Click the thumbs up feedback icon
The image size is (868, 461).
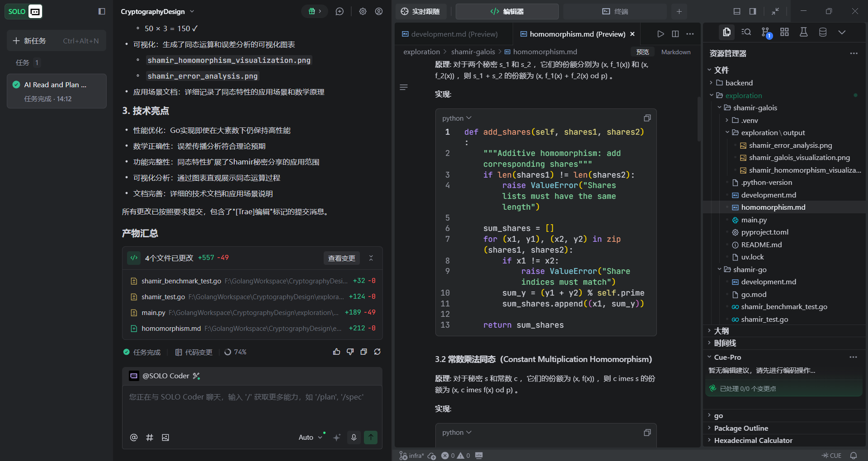click(336, 352)
